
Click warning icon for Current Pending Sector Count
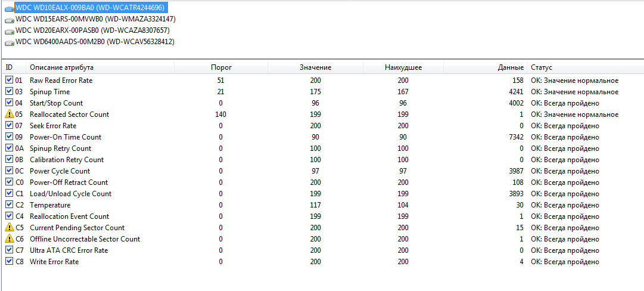[x=9, y=227]
